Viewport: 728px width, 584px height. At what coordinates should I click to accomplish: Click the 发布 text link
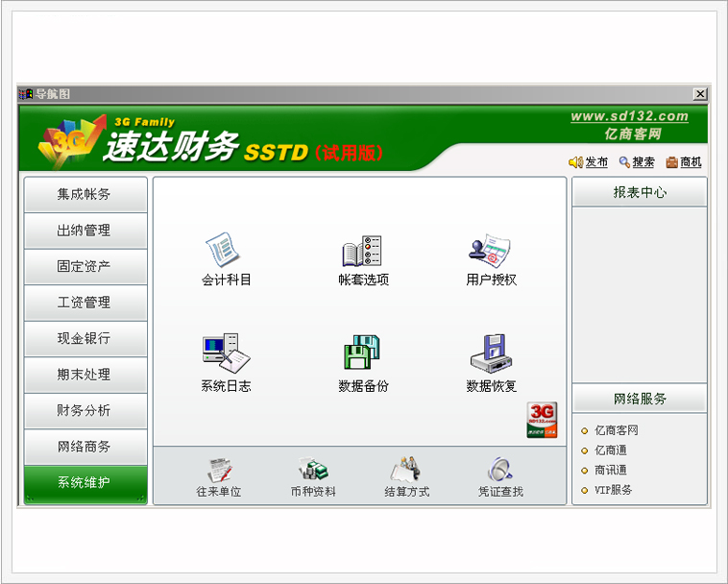596,162
